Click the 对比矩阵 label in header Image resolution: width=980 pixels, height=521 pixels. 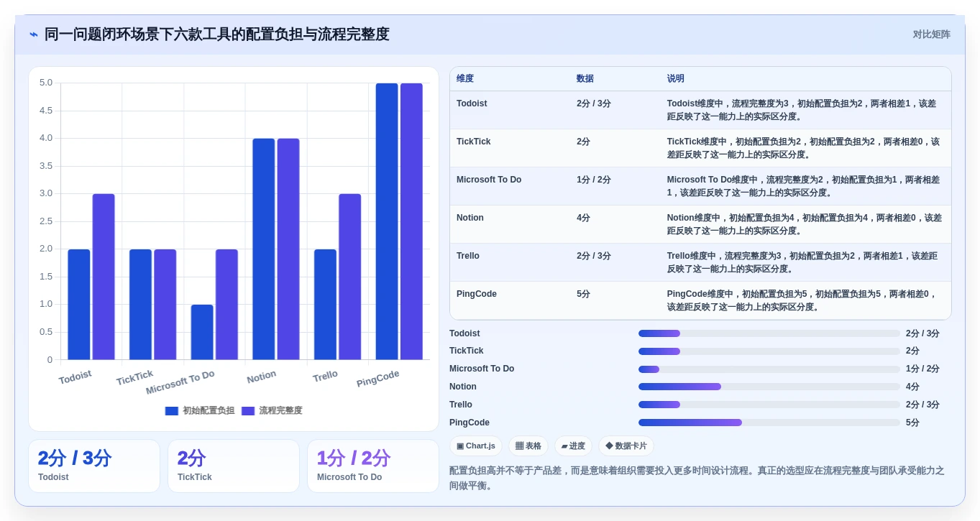tap(931, 34)
